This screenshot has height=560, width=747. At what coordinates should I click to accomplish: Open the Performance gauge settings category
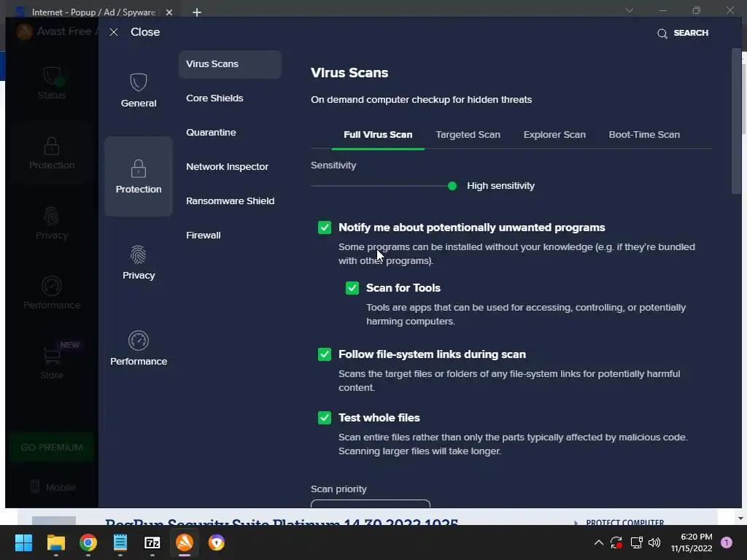tap(138, 341)
